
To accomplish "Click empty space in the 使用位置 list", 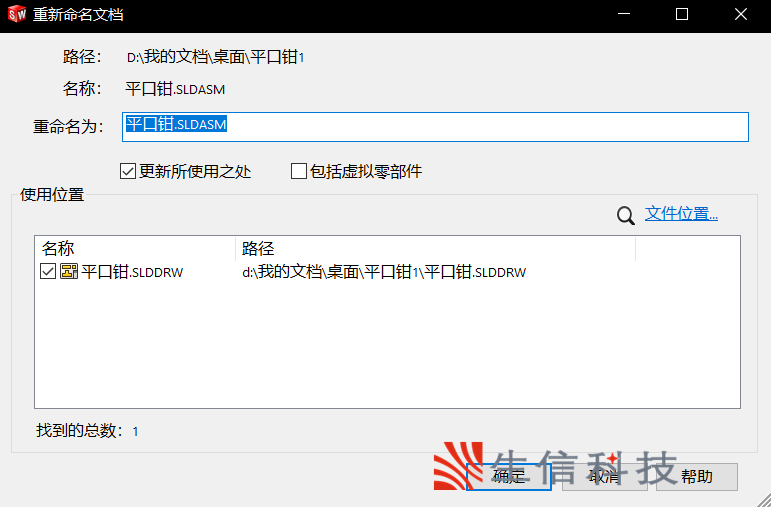I will pos(387,350).
